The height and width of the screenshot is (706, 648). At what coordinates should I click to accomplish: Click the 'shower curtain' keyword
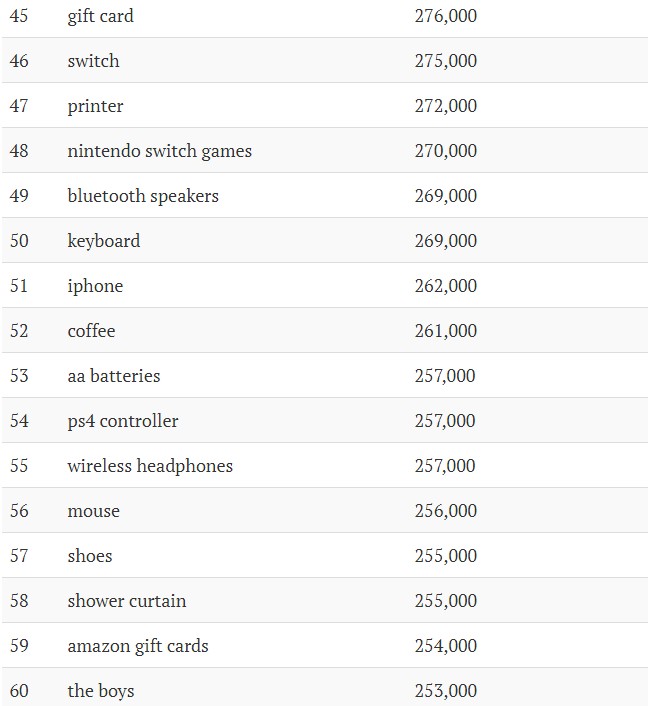coord(127,601)
